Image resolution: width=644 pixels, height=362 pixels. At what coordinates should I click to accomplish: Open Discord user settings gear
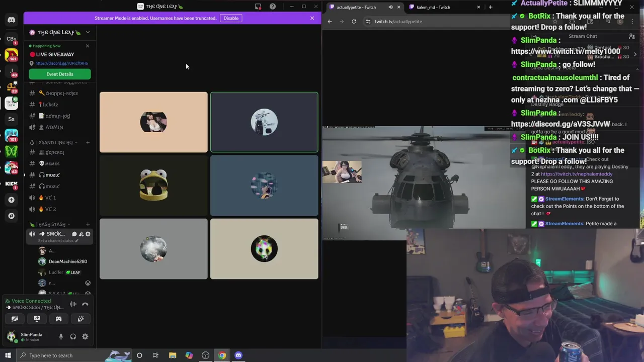click(x=85, y=337)
